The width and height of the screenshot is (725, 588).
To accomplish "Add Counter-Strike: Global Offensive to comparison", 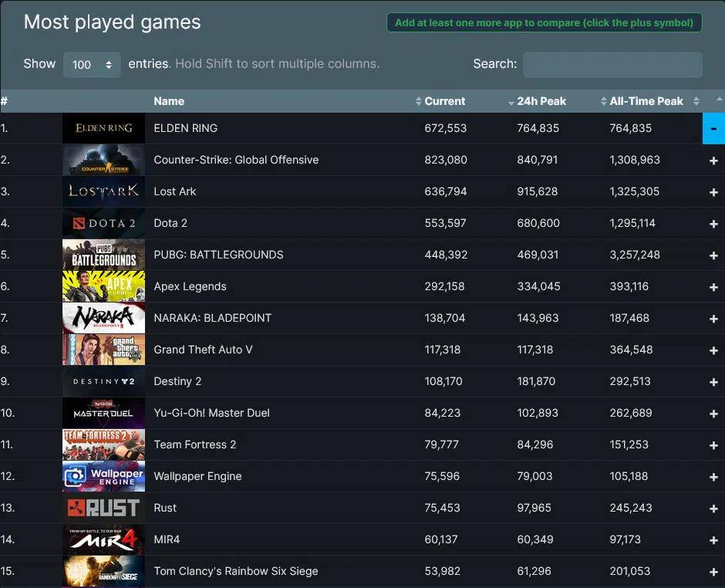I will point(713,161).
